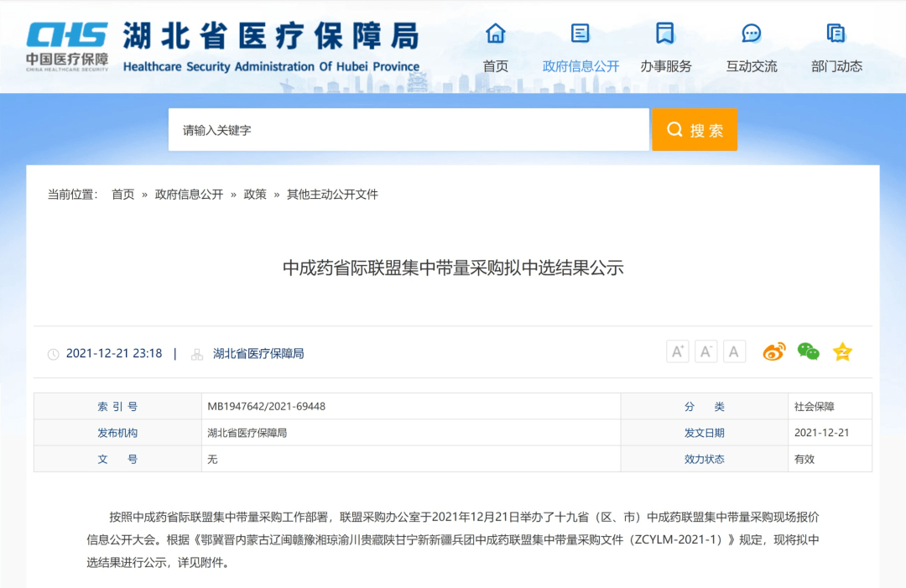Click the 政府信息公开 document icon
The image size is (906, 588).
pos(581,33)
